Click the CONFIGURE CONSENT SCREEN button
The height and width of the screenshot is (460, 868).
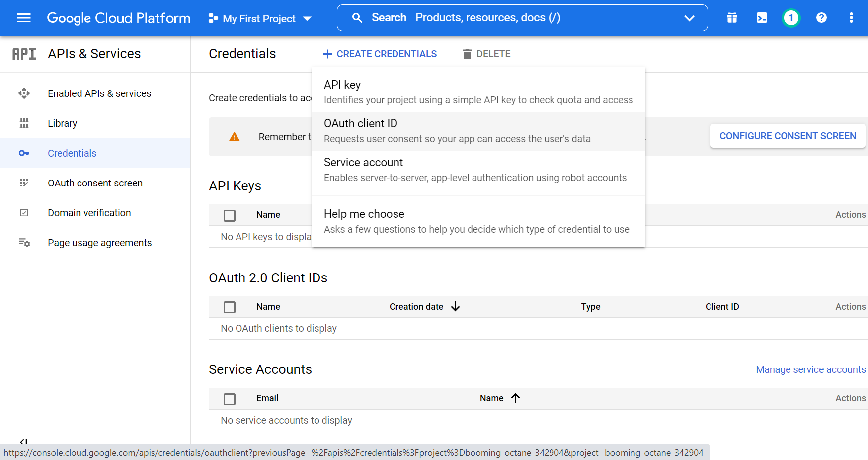tap(788, 136)
